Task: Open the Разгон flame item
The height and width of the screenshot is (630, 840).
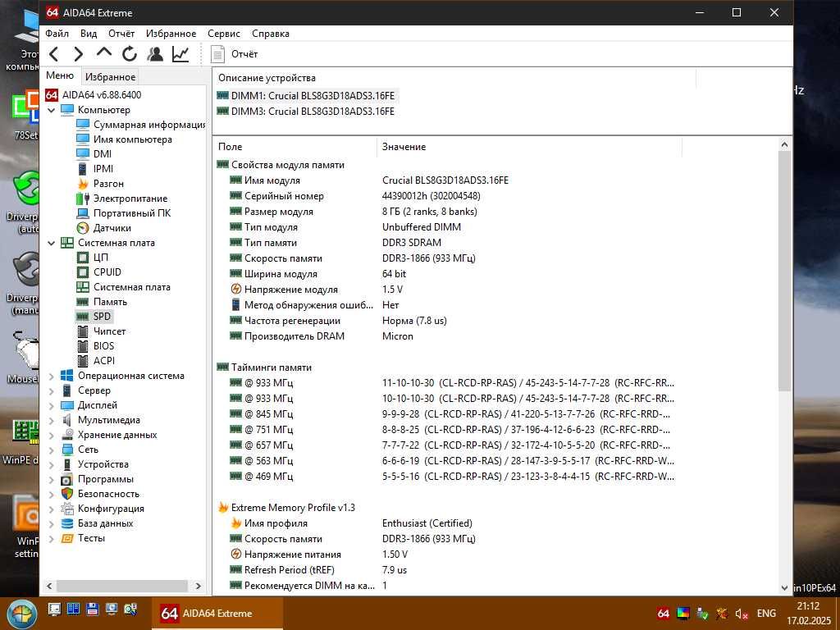Action: click(100, 184)
